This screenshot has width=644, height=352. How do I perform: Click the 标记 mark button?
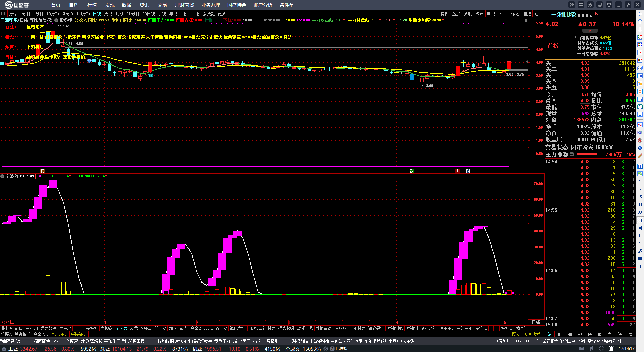tap(515, 14)
